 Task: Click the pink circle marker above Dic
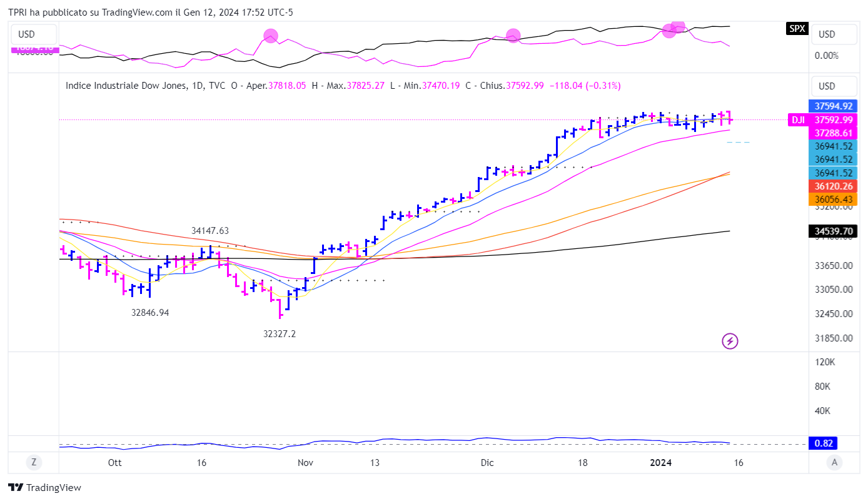pyautogui.click(x=513, y=36)
